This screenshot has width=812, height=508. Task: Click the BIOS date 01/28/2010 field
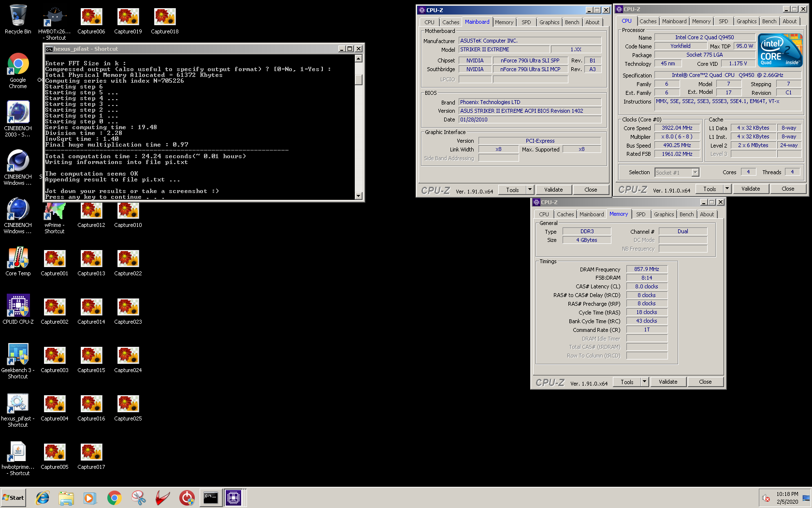click(x=530, y=120)
